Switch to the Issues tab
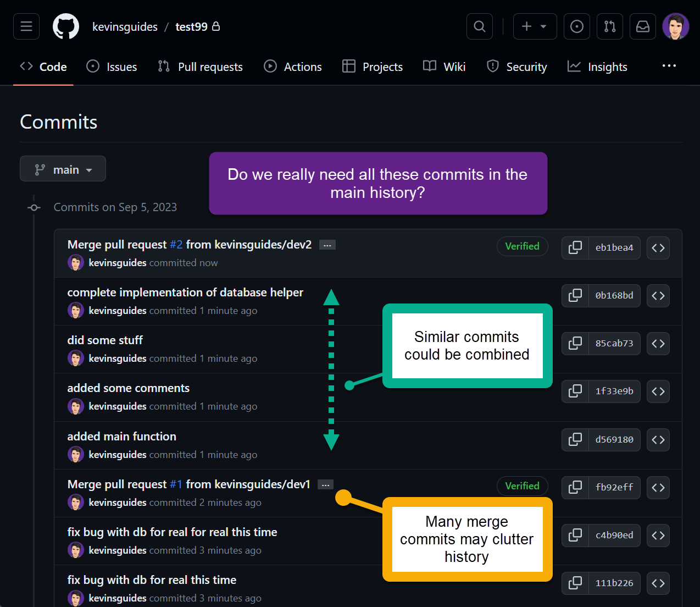The width and height of the screenshot is (700, 607). [112, 67]
